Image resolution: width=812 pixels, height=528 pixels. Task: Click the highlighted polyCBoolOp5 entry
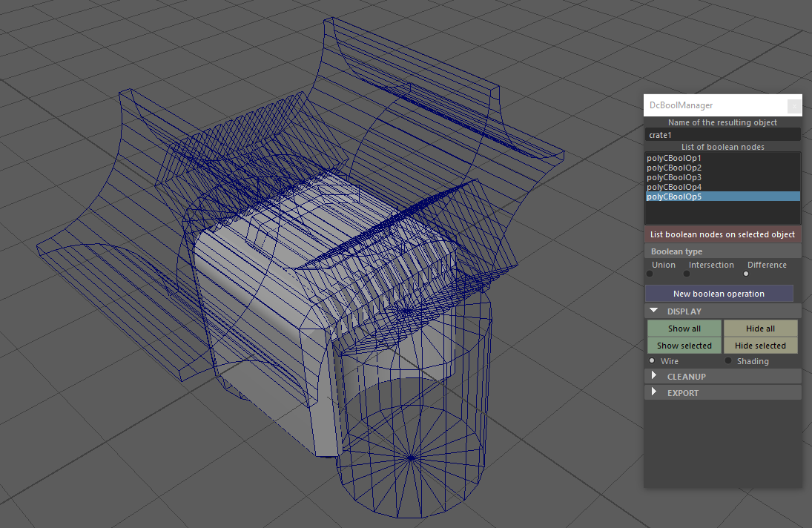click(x=723, y=197)
